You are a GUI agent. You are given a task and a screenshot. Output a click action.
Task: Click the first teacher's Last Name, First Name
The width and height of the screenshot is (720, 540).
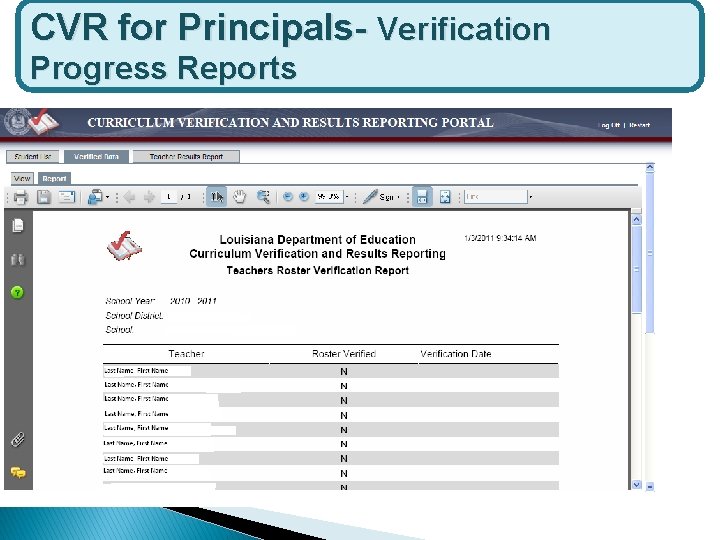coord(136,371)
